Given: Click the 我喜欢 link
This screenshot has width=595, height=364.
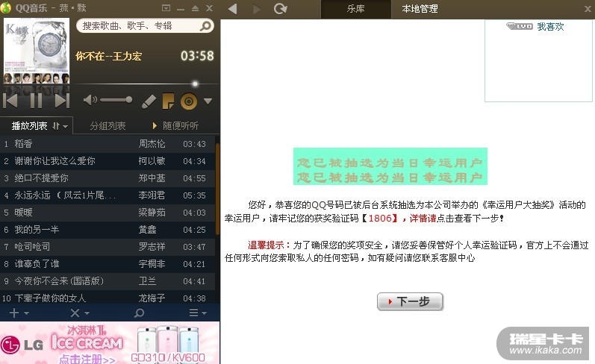Looking at the screenshot, I should pyautogui.click(x=550, y=27).
